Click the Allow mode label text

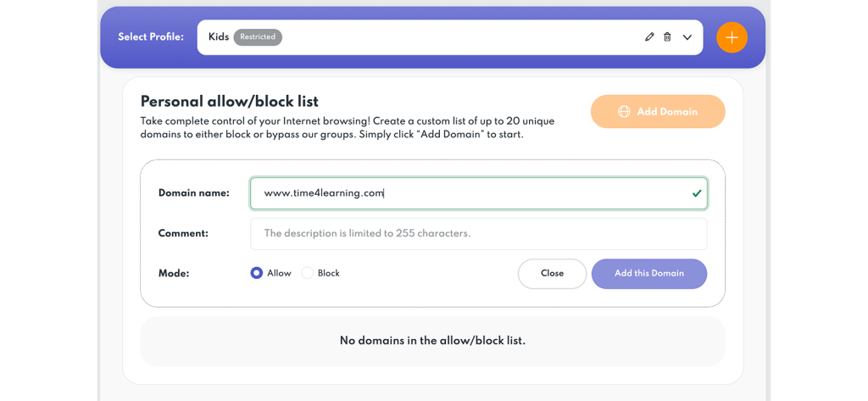coord(279,273)
